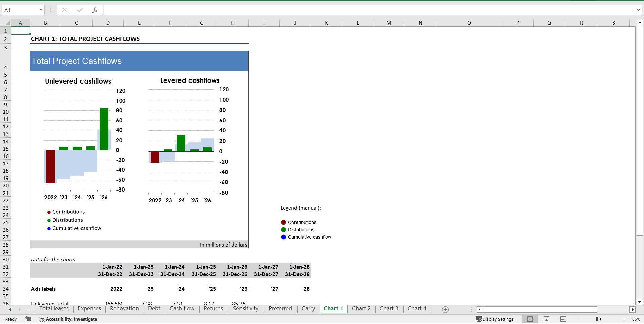Open the accessibility checker icon
644x324 pixels.
41,319
